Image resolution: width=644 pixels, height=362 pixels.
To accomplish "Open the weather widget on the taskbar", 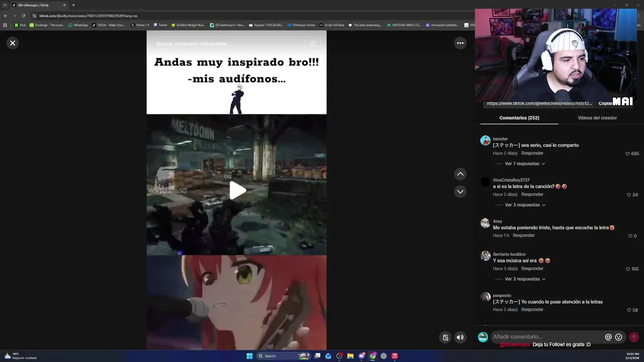I will point(20,356).
